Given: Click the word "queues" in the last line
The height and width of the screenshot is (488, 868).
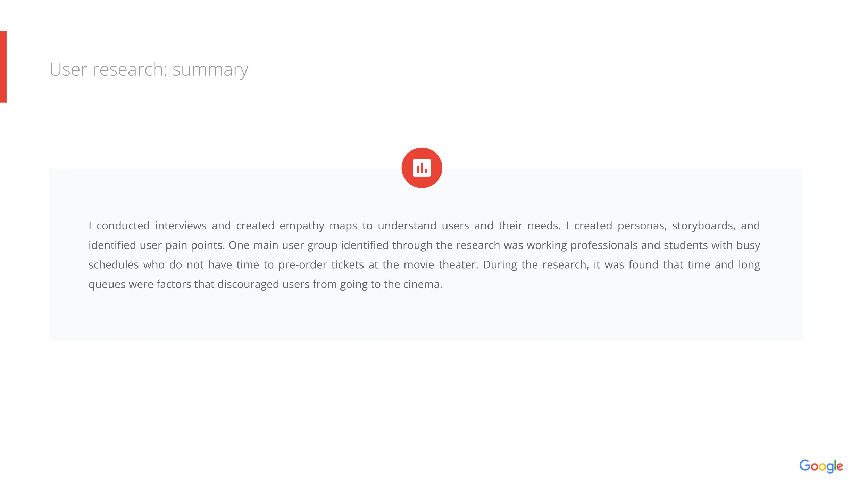Looking at the screenshot, I should [107, 285].
